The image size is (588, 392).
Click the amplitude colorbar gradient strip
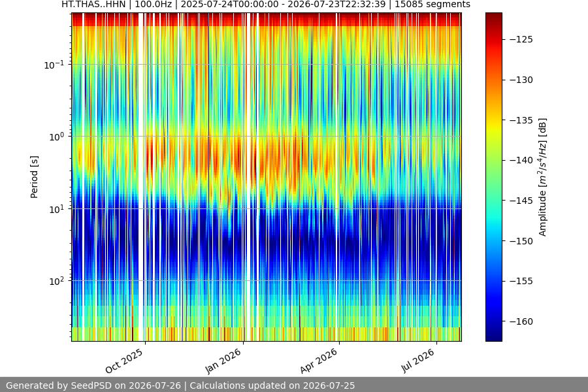[x=493, y=177]
